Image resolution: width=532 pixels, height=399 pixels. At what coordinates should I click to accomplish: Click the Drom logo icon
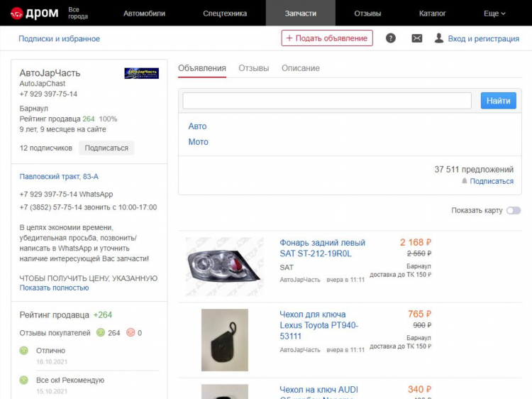pos(16,13)
